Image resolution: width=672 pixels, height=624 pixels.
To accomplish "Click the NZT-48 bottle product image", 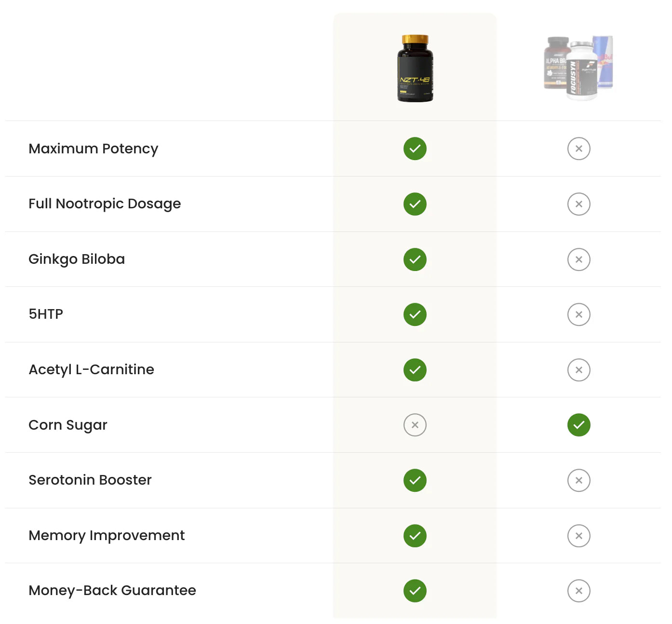I will pyautogui.click(x=415, y=68).
